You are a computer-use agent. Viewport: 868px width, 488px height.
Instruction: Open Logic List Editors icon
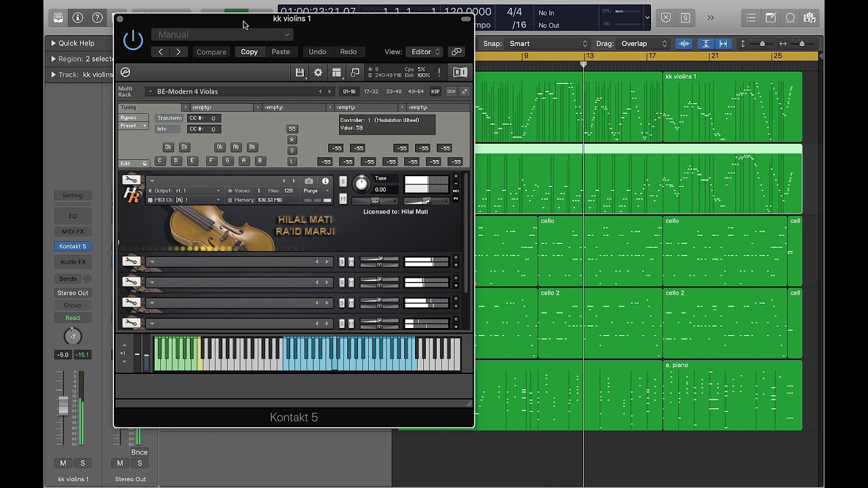click(x=751, y=18)
